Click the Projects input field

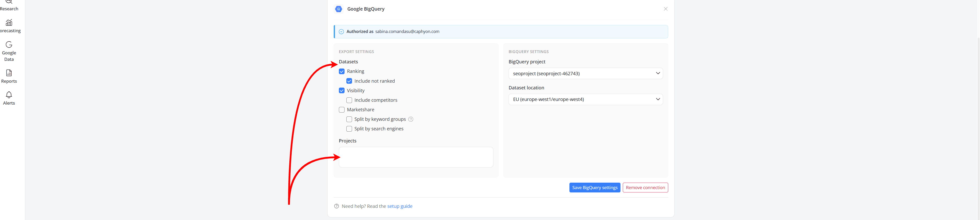coord(416,157)
